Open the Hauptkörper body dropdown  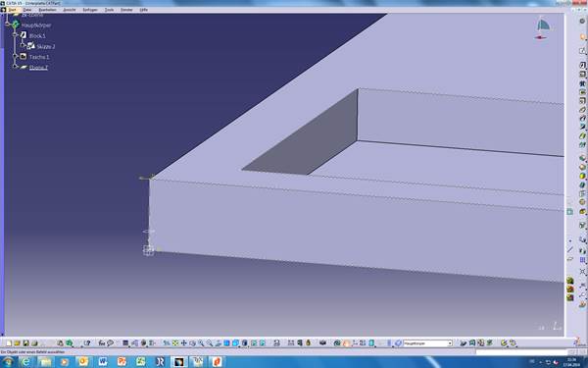[x=428, y=343]
